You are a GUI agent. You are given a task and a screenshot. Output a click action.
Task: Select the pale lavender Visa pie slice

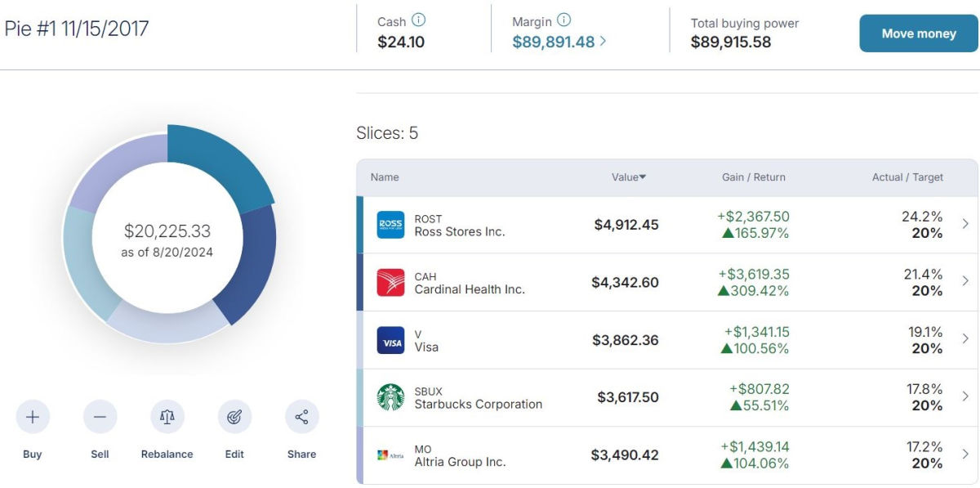pos(166,325)
